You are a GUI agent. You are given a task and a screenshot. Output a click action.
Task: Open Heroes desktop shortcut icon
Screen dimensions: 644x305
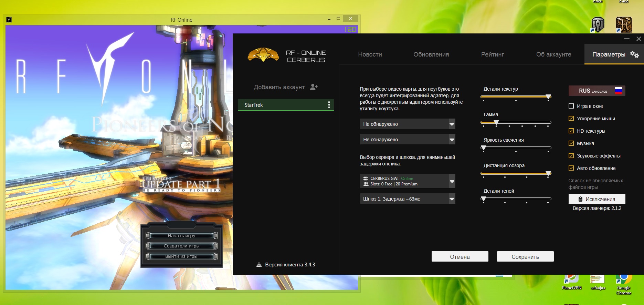tap(624, 25)
